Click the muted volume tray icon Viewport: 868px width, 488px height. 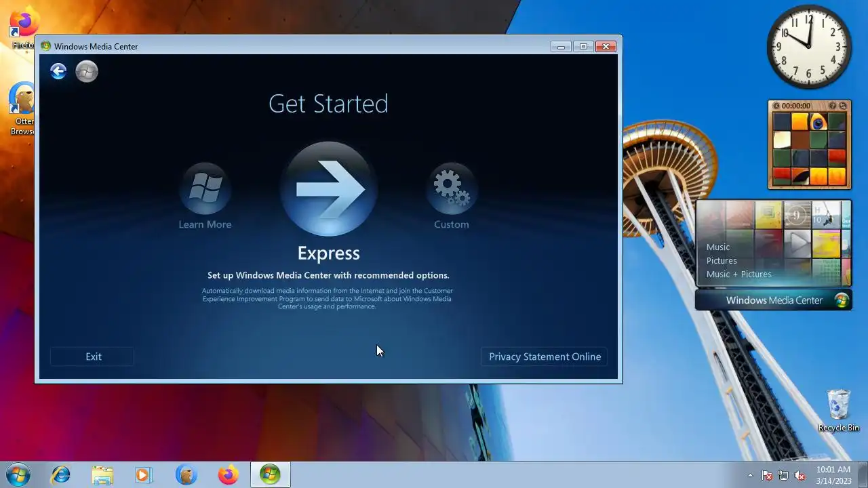[800, 476]
